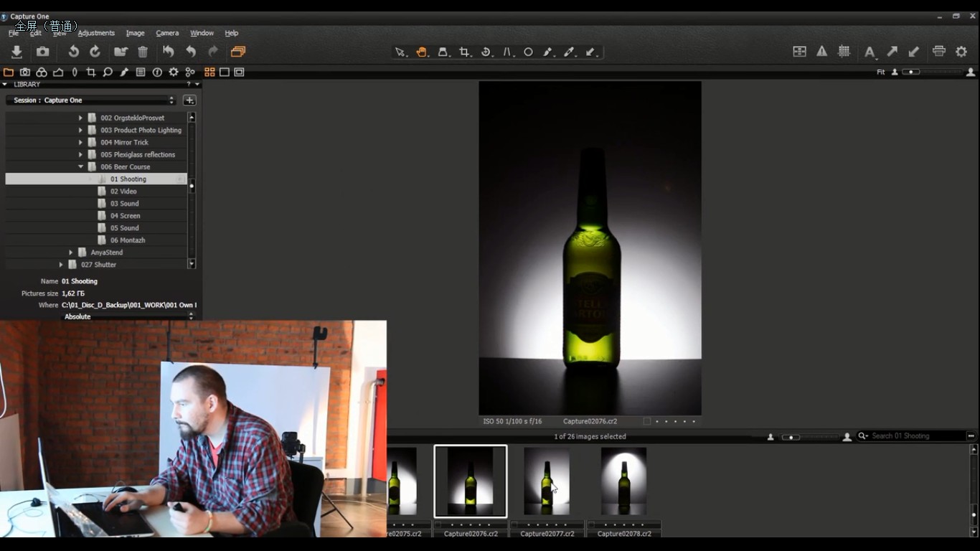The height and width of the screenshot is (551, 980).
Task: Select the mask brush tool
Action: [x=549, y=52]
